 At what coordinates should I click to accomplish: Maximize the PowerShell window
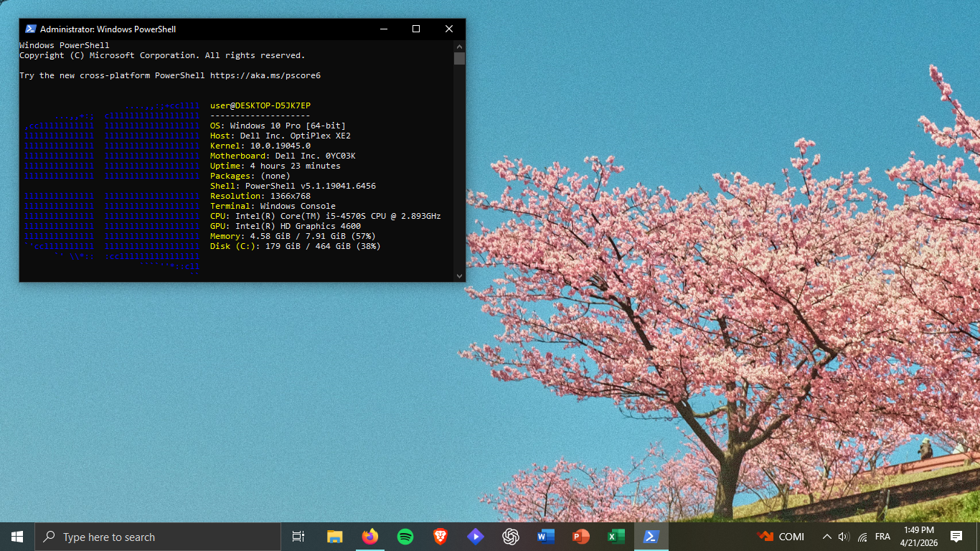tap(416, 29)
